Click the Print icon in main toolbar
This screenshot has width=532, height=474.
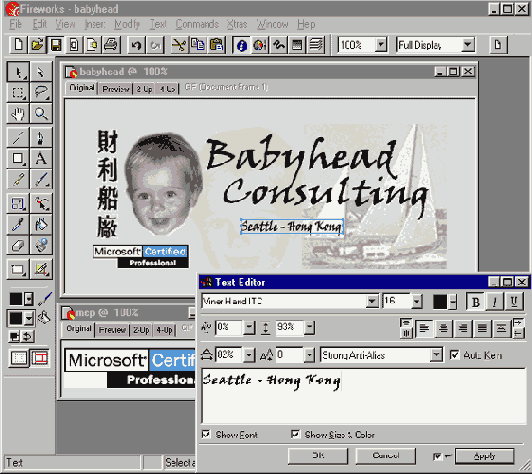[x=110, y=45]
